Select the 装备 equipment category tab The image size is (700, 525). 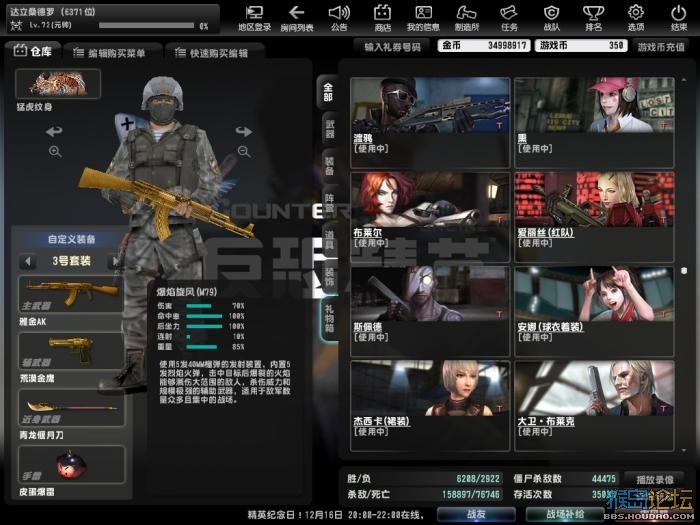pyautogui.click(x=329, y=166)
